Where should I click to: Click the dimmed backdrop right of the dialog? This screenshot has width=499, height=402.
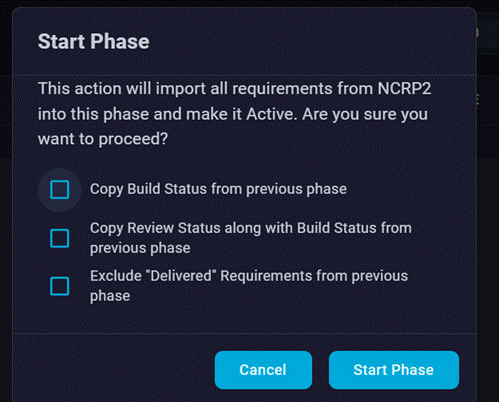(x=488, y=233)
